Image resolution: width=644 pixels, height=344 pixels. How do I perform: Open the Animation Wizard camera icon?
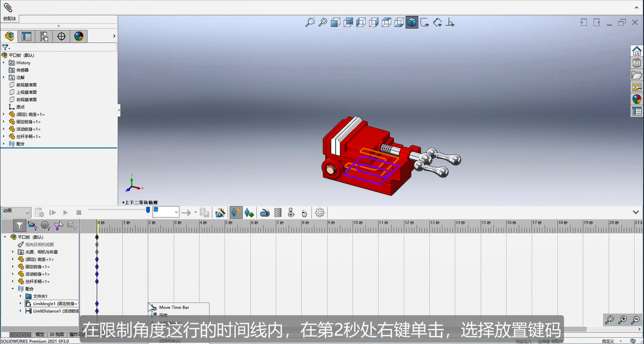220,213
